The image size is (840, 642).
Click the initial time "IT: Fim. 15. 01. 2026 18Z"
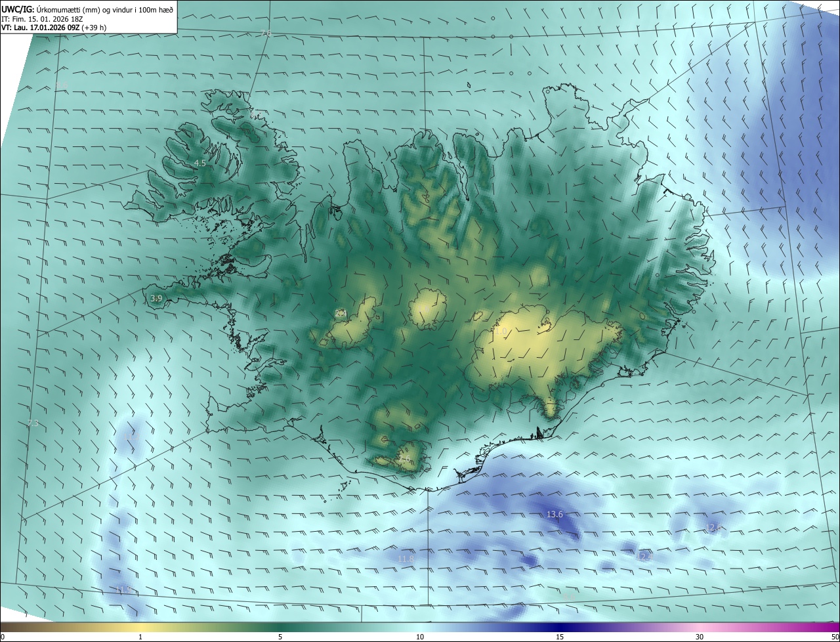pyautogui.click(x=43, y=18)
